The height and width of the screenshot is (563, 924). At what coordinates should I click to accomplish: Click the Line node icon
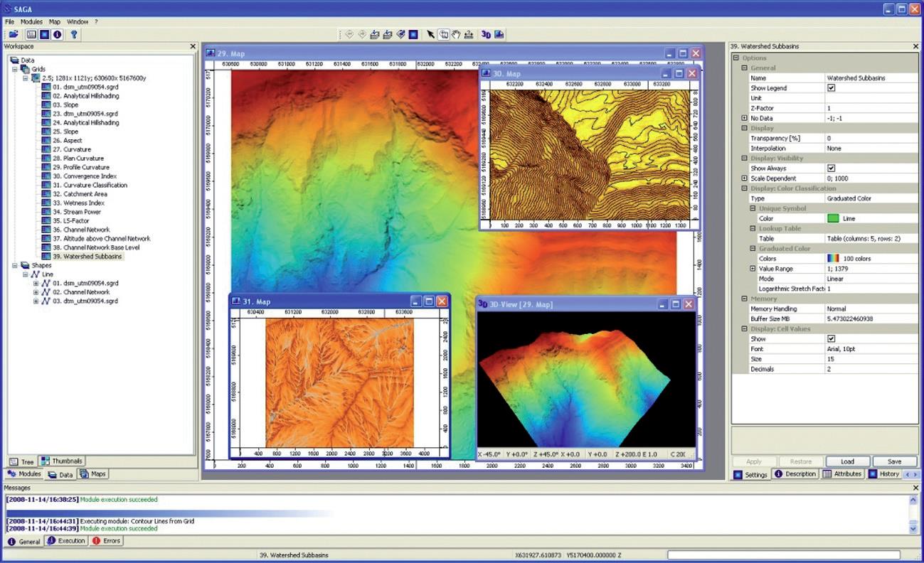pyautogui.click(x=36, y=274)
